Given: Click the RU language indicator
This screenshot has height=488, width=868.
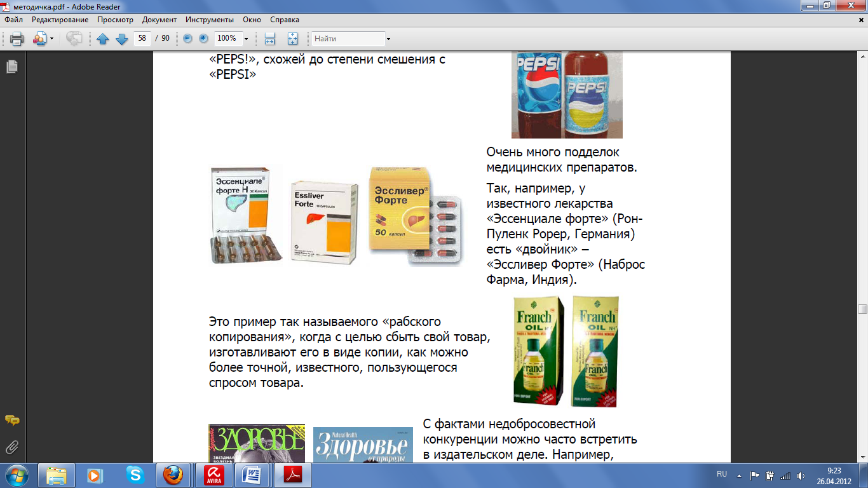Looking at the screenshot, I should [722, 475].
